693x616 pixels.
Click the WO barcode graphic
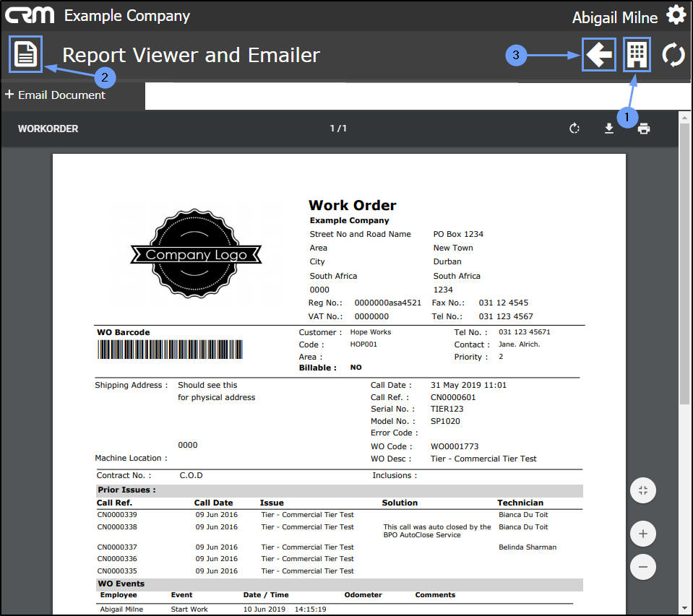(x=170, y=350)
